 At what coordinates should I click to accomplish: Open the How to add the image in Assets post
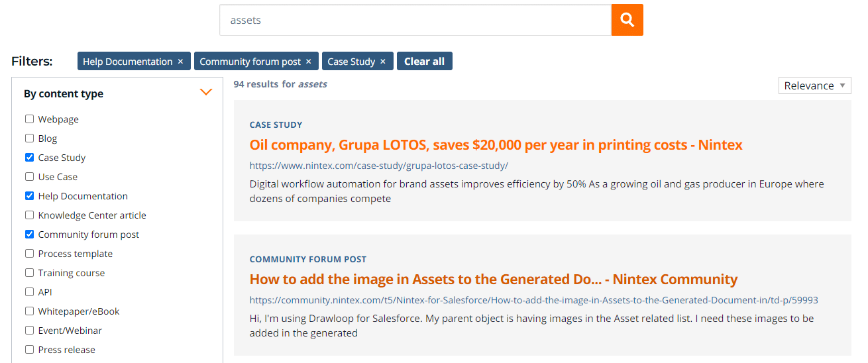coord(493,280)
